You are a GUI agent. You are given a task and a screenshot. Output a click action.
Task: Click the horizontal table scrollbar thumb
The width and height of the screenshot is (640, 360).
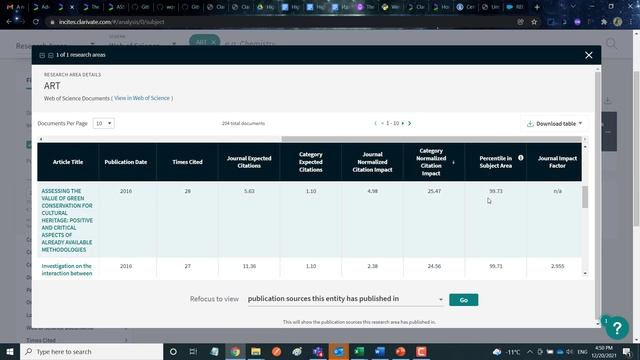point(431,139)
